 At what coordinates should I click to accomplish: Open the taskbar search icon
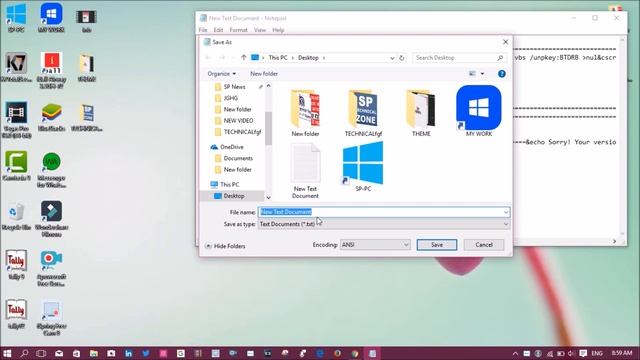(x=24, y=353)
